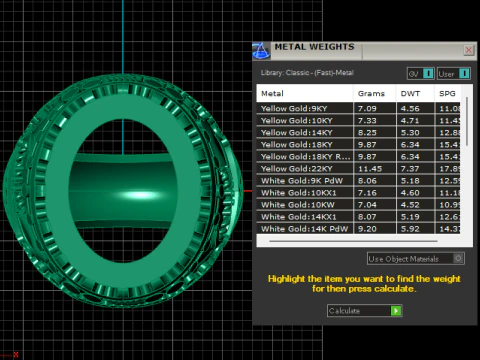The width and height of the screenshot is (480, 360).
Task: Select the White Gold:9K PdW row
Action: [358, 180]
